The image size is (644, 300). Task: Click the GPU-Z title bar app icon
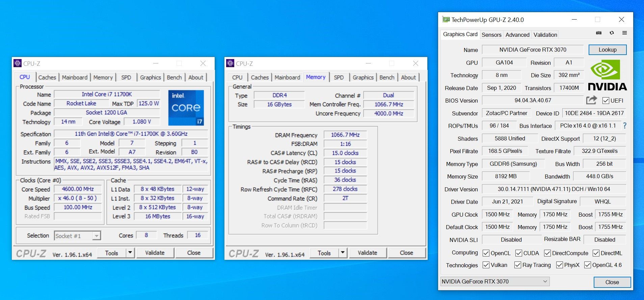(x=446, y=20)
